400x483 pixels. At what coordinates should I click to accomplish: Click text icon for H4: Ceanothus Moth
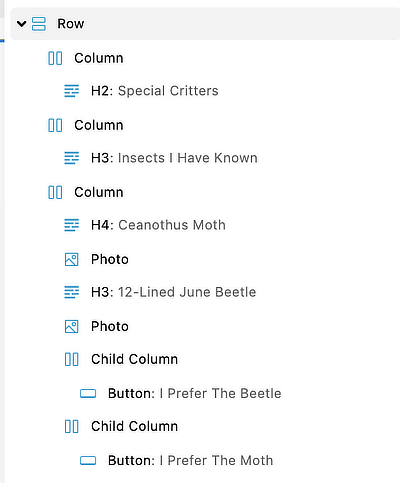72,225
